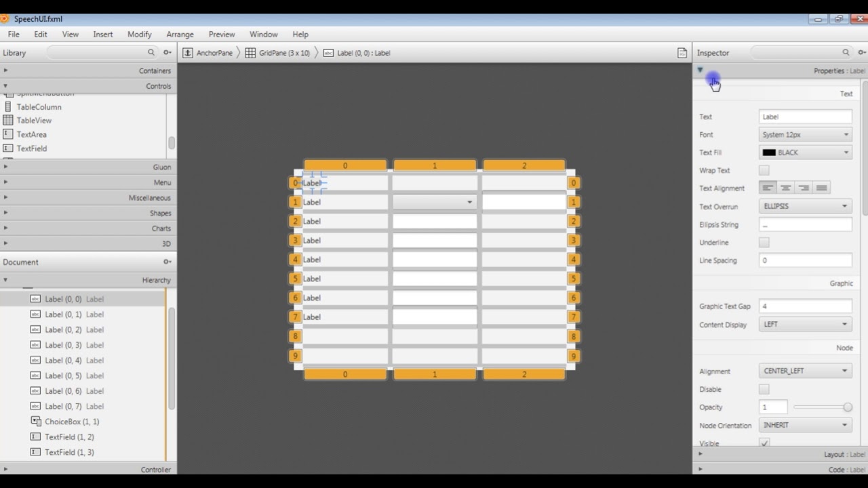This screenshot has width=868, height=488.
Task: Toggle the Disable checkbox
Action: 764,389
